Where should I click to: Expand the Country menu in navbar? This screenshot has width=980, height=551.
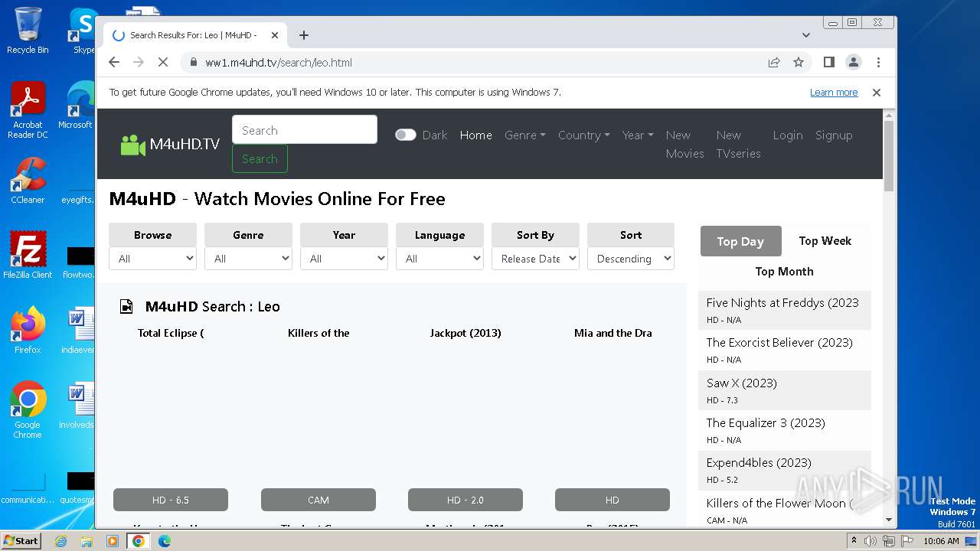tap(583, 135)
